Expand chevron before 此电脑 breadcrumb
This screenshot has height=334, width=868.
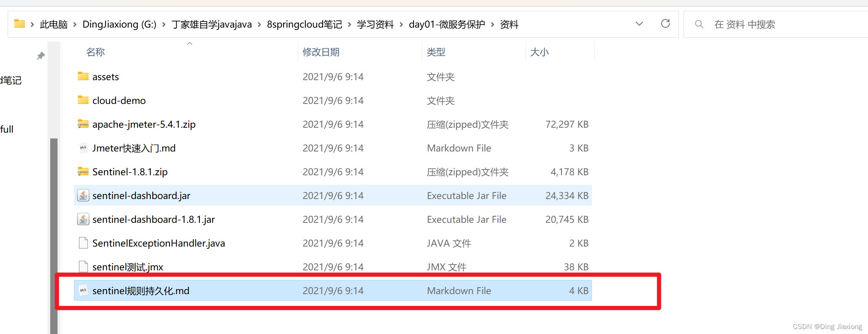(32, 25)
